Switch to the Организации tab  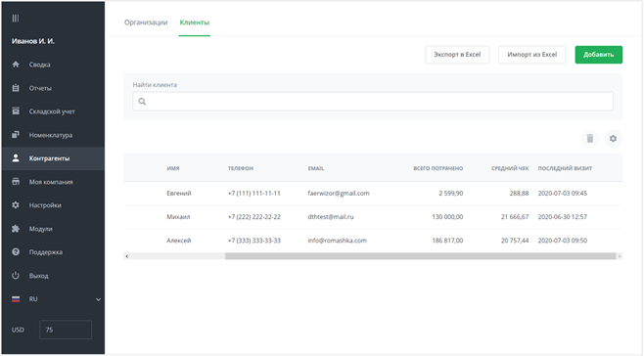[x=146, y=22]
